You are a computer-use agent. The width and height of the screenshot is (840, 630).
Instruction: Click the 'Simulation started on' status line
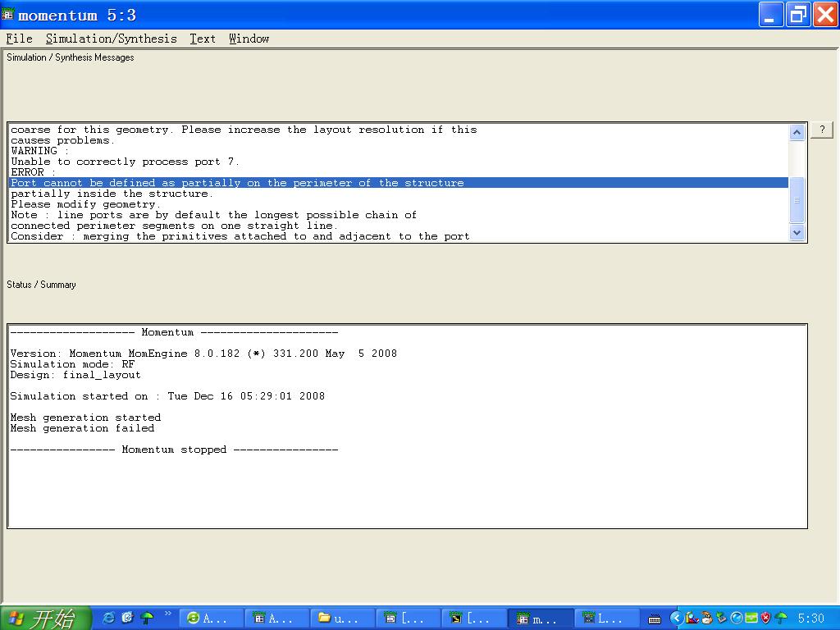point(167,396)
